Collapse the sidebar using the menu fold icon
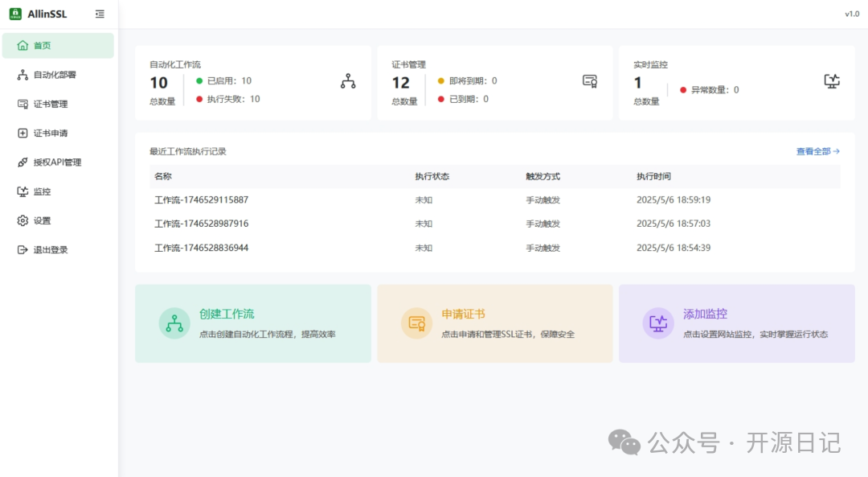The image size is (868, 477). point(100,14)
